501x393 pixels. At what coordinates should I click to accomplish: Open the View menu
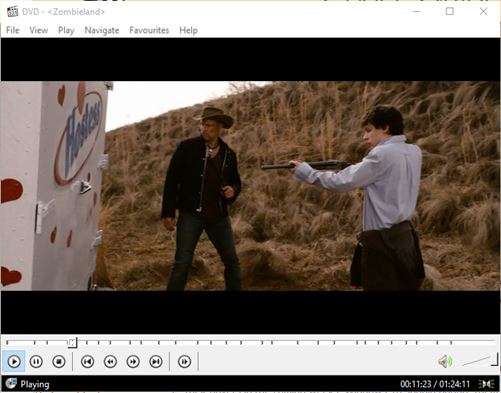click(x=39, y=30)
